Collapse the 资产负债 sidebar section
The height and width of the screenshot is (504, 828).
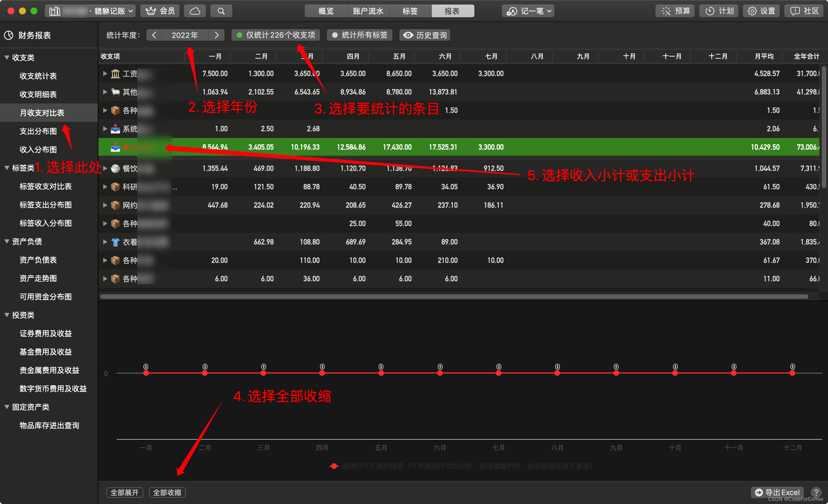tap(7, 241)
